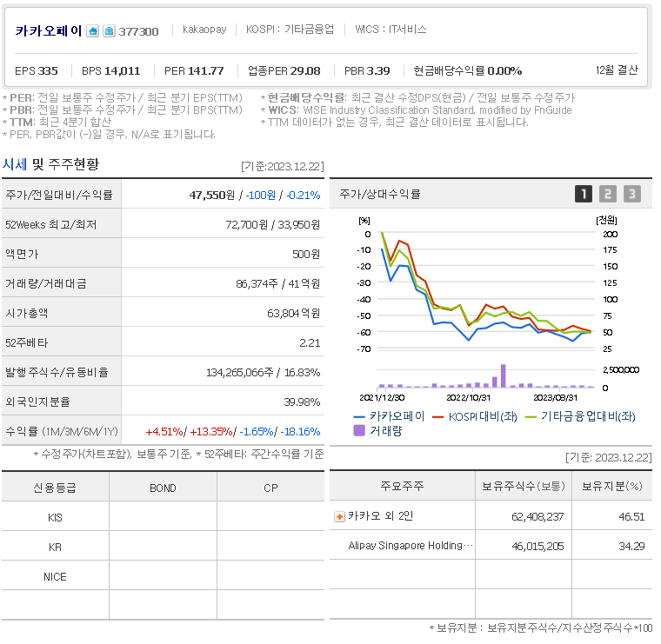
Task: Select 72,700원 / 33,950원 value
Action: pos(273,224)
